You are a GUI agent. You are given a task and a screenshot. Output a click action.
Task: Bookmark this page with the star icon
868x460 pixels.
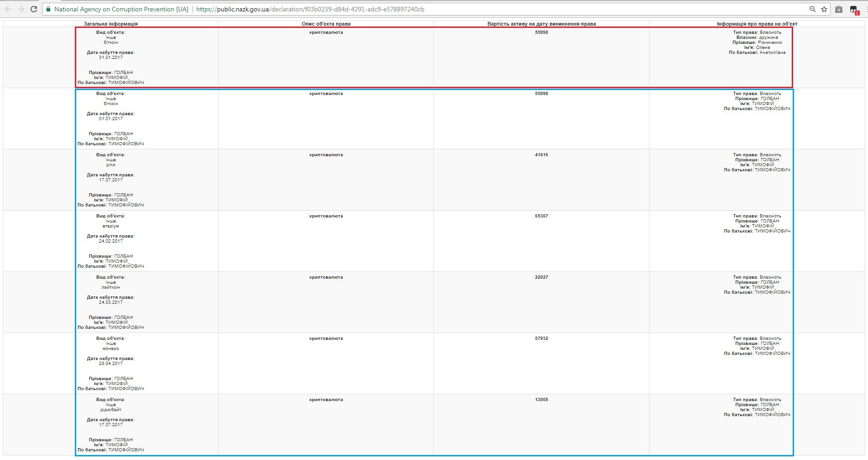824,9
